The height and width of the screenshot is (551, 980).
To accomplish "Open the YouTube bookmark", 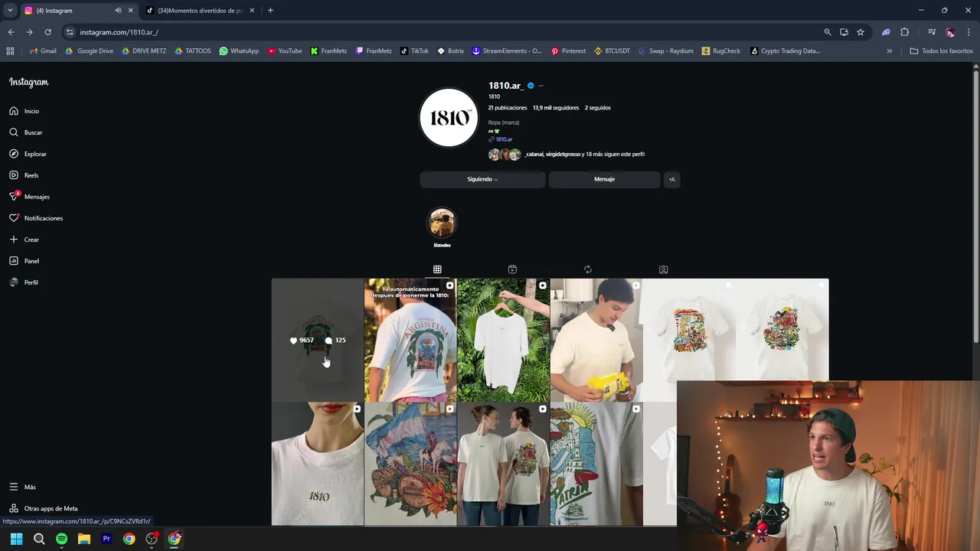I will [x=285, y=51].
